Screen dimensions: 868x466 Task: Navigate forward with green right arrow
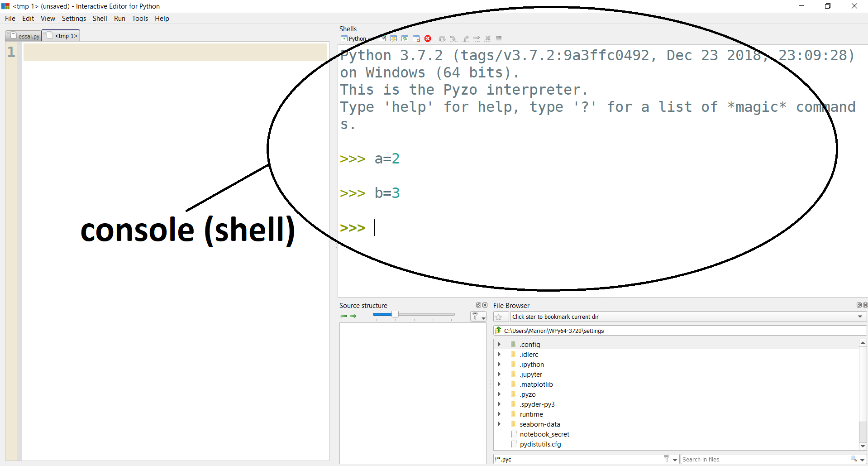click(x=353, y=316)
